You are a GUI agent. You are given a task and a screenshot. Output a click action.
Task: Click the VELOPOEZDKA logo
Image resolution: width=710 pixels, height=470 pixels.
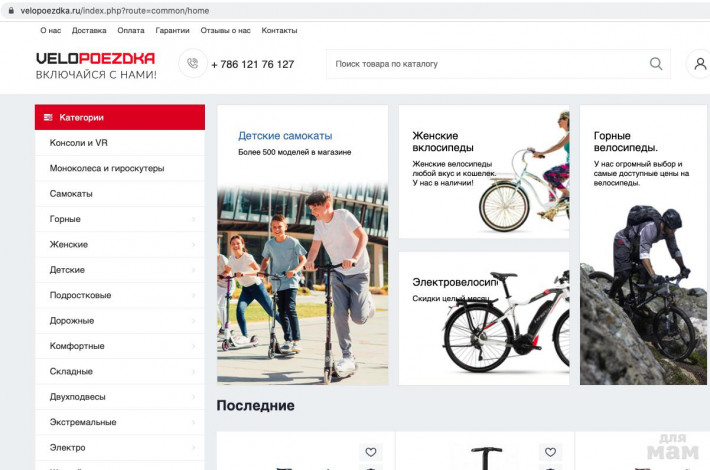coord(95,59)
